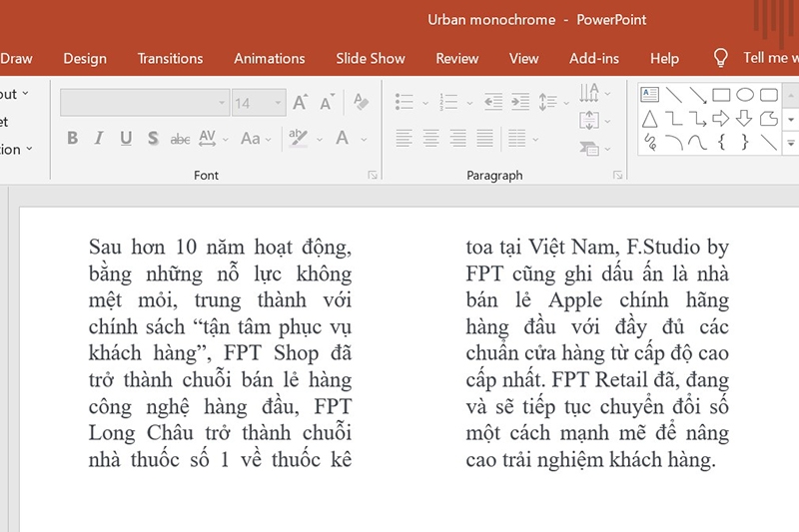
Task: Select Curve shape
Action: pyautogui.click(x=697, y=142)
